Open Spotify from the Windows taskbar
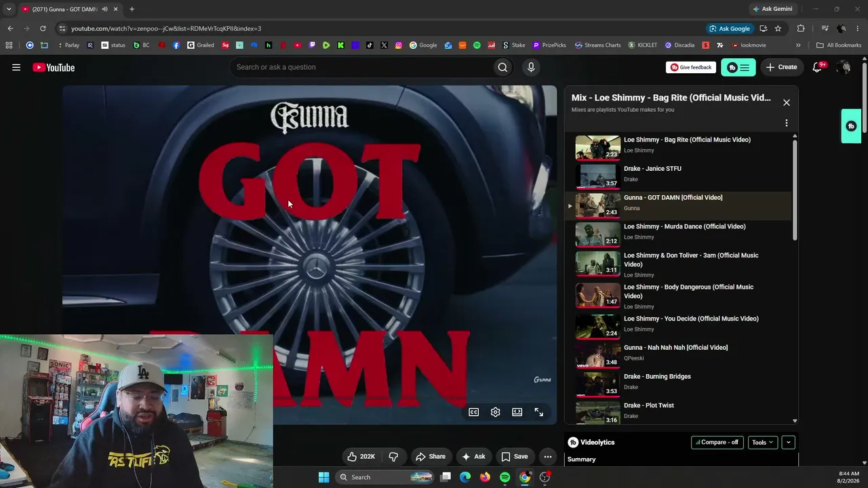 tap(505, 477)
